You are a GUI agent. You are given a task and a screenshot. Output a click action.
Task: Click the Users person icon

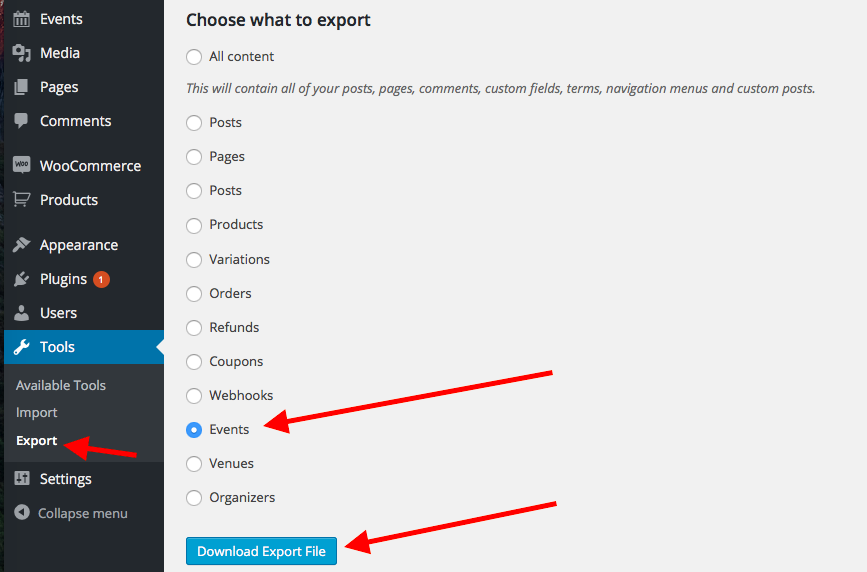point(21,313)
